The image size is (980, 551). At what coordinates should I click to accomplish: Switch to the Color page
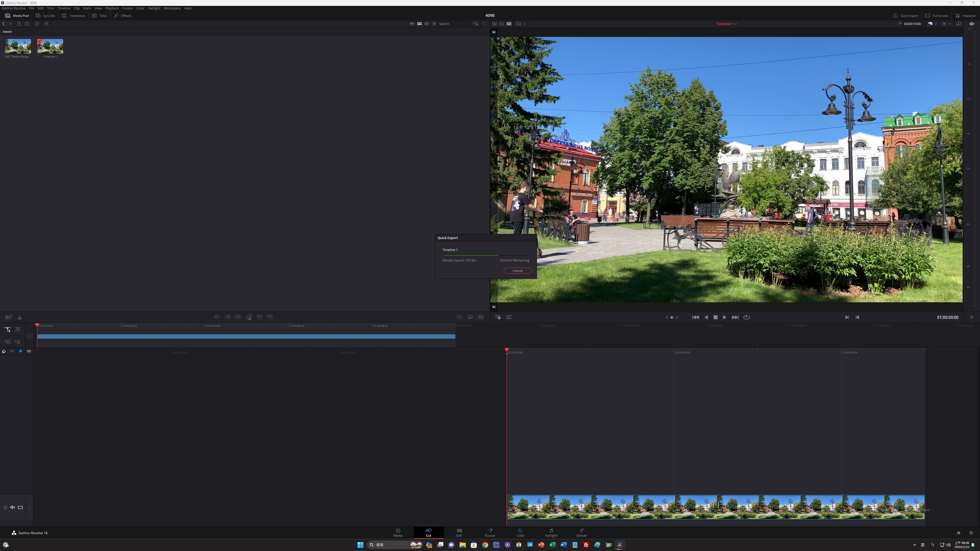pos(520,532)
